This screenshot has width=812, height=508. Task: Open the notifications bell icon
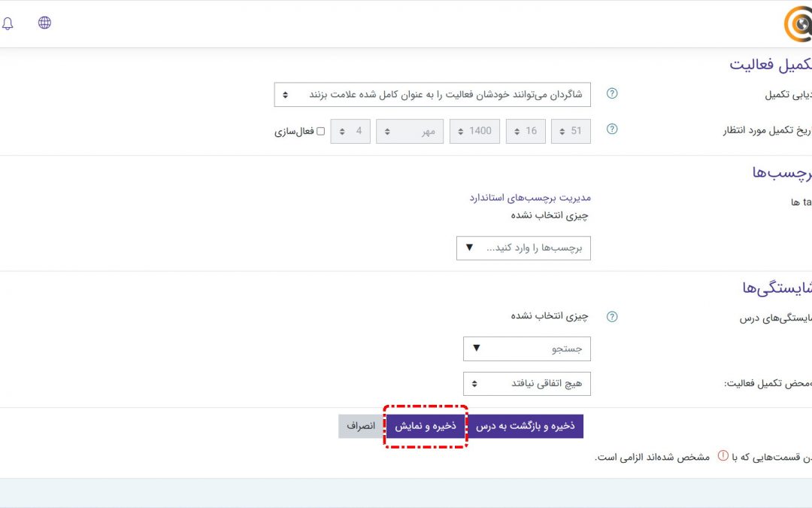coord(8,23)
